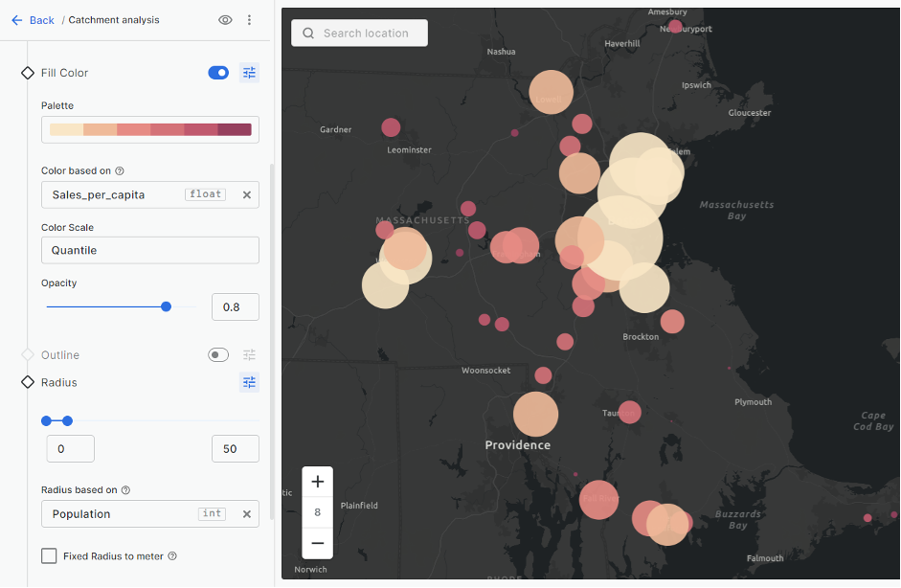Viewport: 901px width, 588px height.
Task: Disable the Fill Color toggle
Action: pos(217,72)
